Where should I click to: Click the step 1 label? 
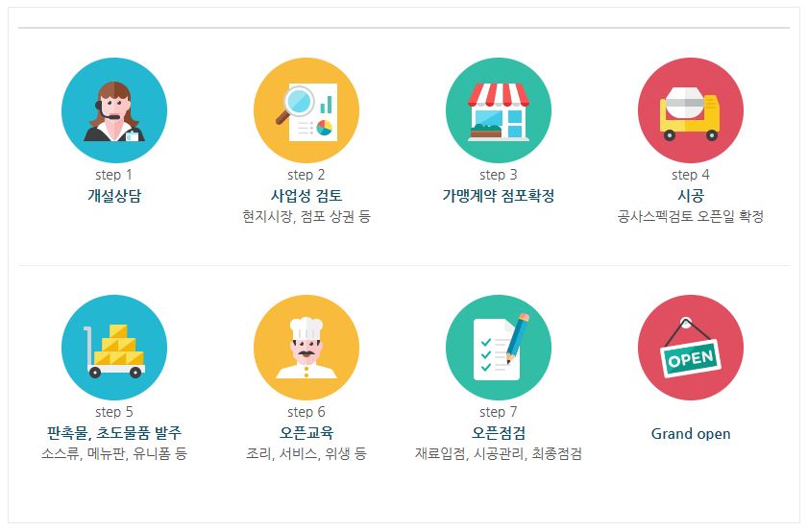(114, 175)
